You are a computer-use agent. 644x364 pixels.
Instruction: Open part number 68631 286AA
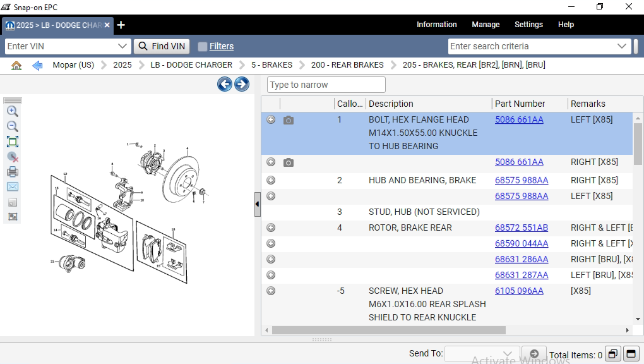(521, 259)
